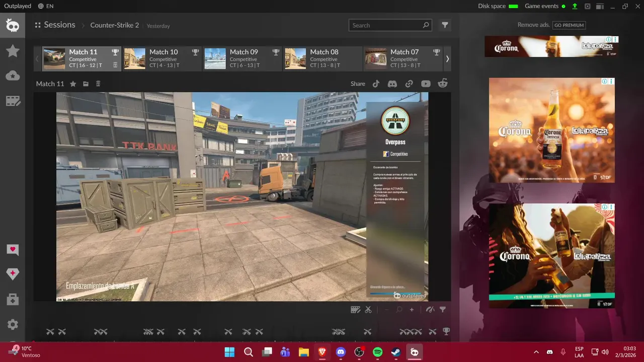Select the Match 11 session card
The image size is (644, 362).
point(82,59)
